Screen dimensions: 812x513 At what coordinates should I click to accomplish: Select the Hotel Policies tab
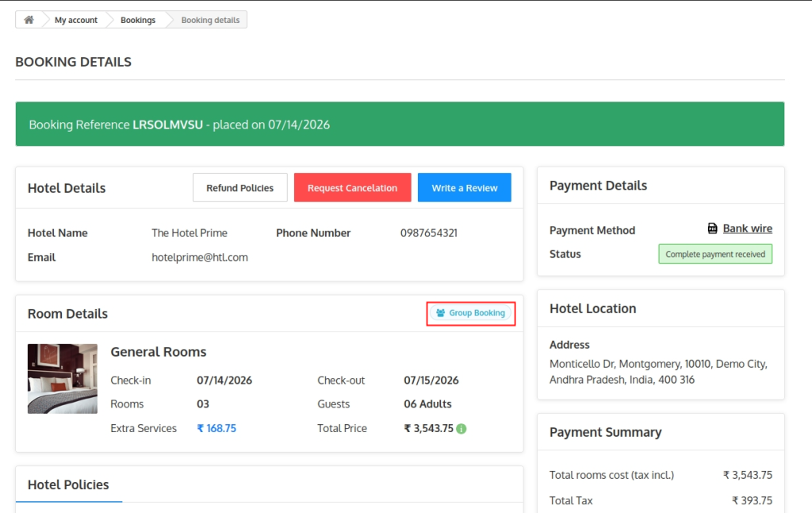68,484
